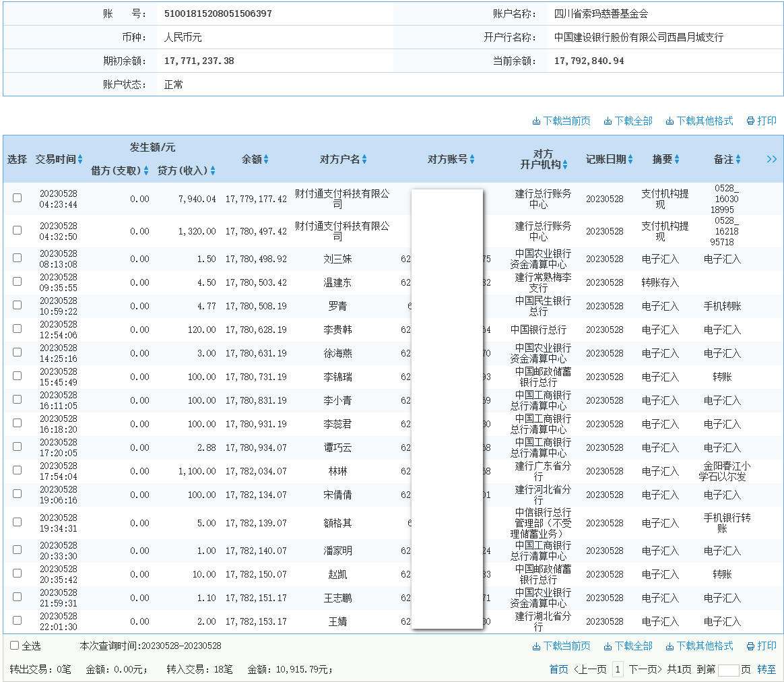Click credit amount 7,940.04 cell

pyautogui.click(x=197, y=199)
